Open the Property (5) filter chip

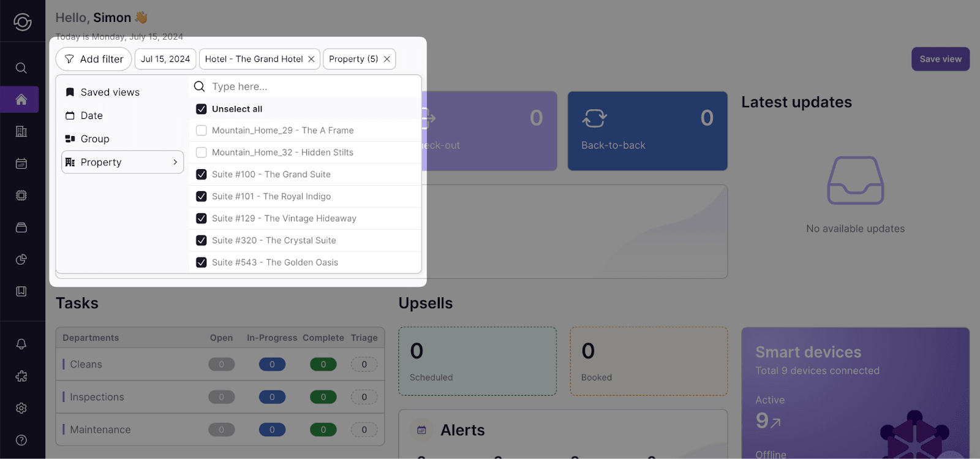pyautogui.click(x=353, y=59)
